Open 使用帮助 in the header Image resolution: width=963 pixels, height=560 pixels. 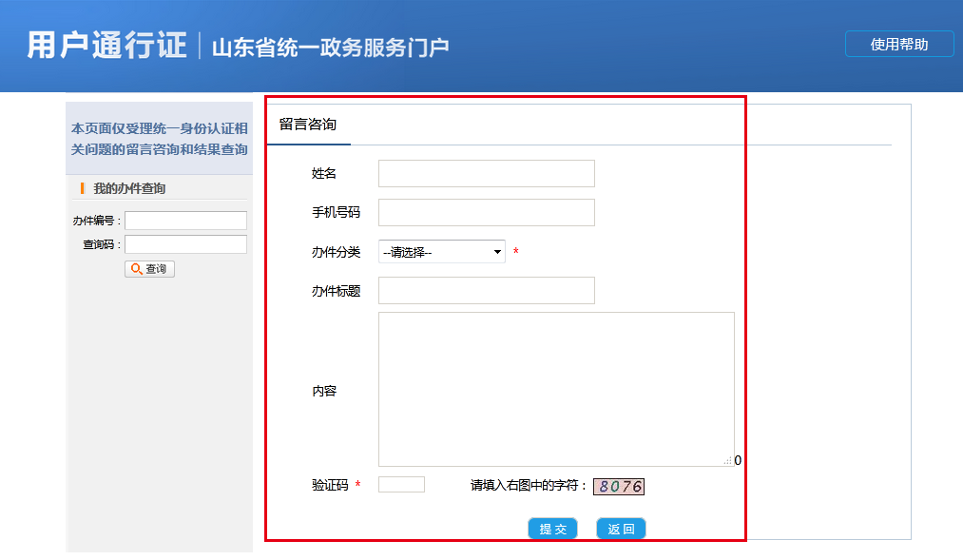[898, 44]
